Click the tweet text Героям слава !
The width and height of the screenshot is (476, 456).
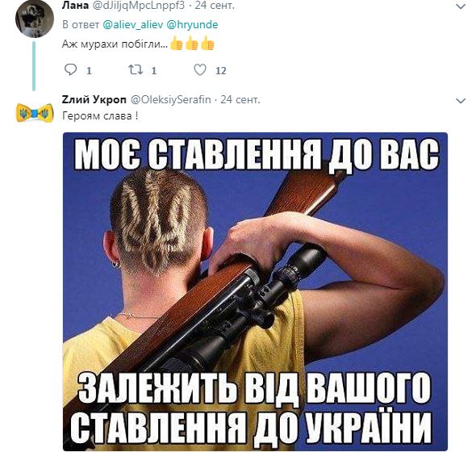pyautogui.click(x=100, y=116)
